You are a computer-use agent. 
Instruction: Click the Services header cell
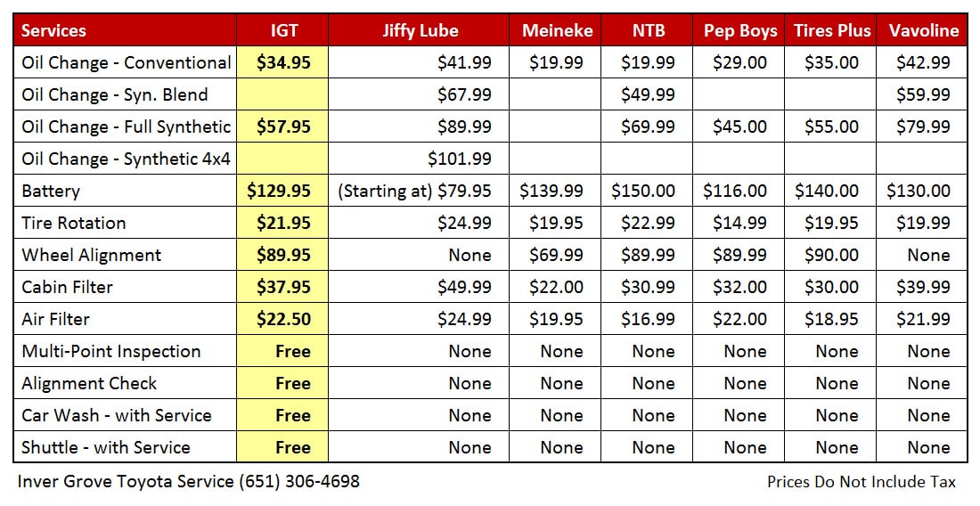(53, 30)
